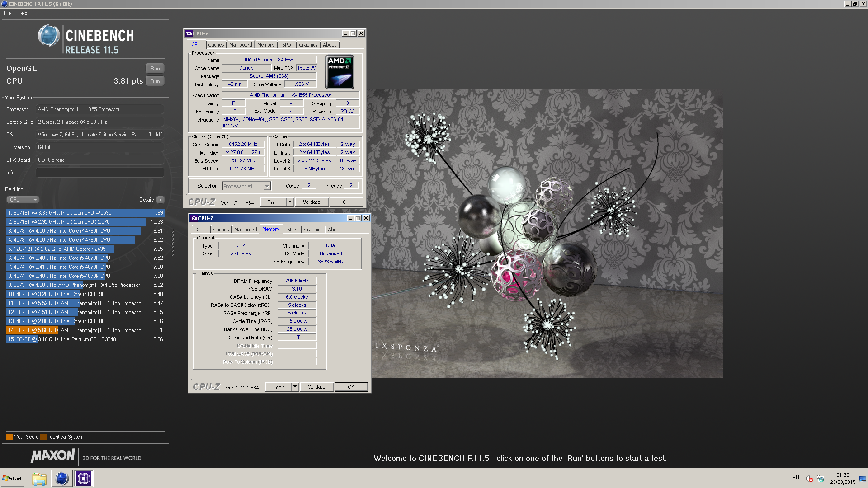This screenshot has height=488, width=868.
Task: Click the Cinebench sphere logo icon
Action: click(x=49, y=36)
